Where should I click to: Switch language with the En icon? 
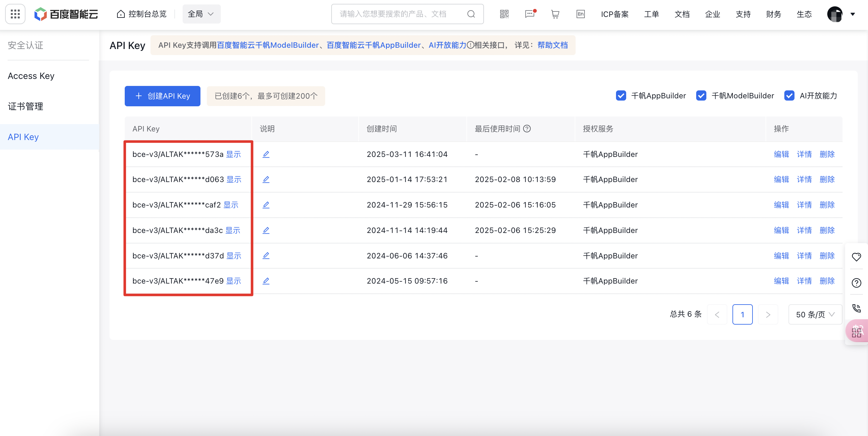point(580,14)
